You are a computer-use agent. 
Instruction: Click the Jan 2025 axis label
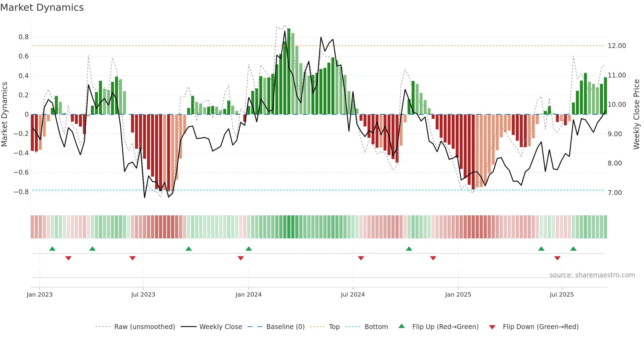458,294
